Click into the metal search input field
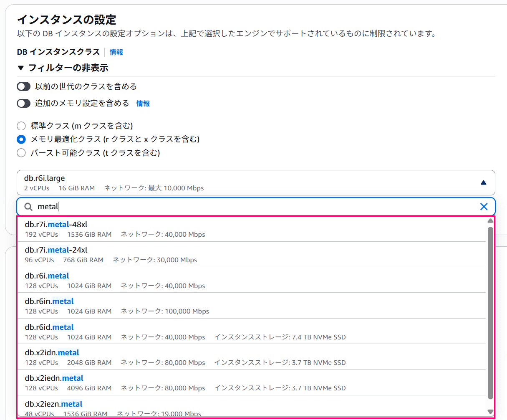 (256, 206)
